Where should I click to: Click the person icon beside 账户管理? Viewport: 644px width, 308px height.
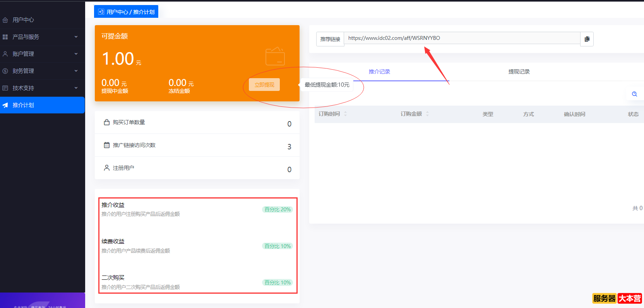tap(5, 54)
